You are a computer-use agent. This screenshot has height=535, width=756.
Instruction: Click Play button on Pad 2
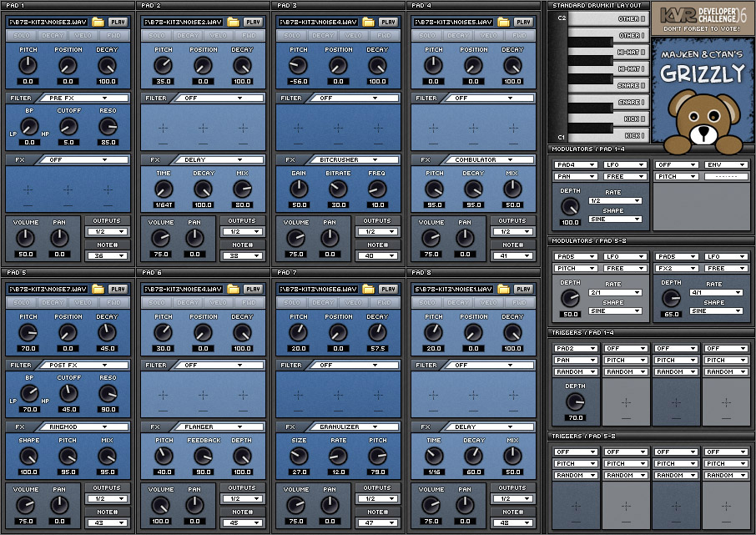tap(253, 22)
